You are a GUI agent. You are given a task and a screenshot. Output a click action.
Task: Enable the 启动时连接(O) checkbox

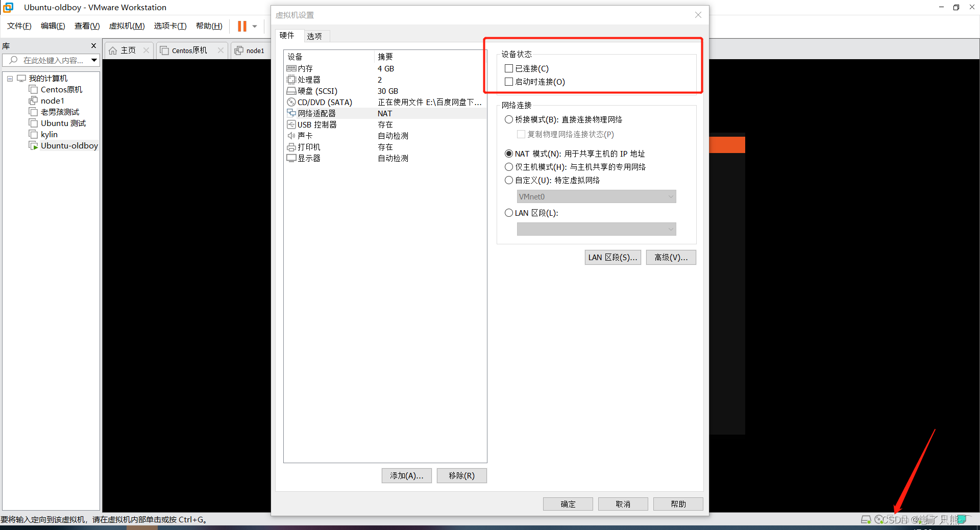[x=508, y=82]
